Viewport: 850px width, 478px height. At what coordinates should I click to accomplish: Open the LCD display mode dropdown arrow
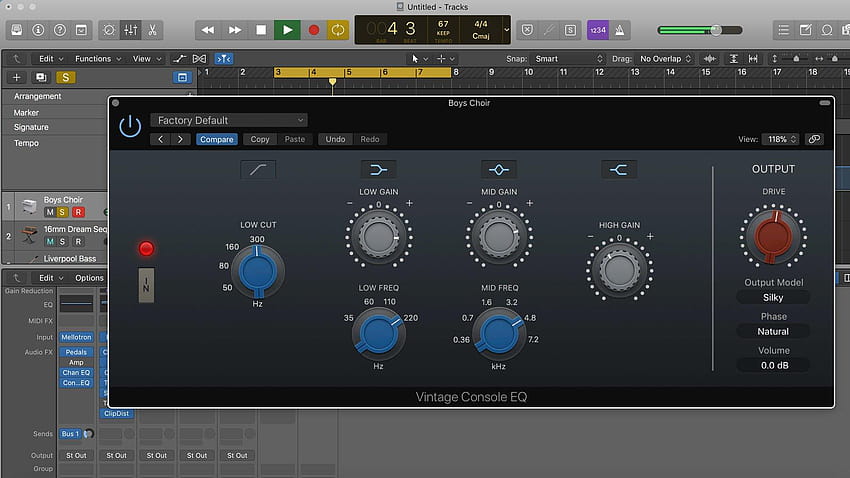[506, 30]
